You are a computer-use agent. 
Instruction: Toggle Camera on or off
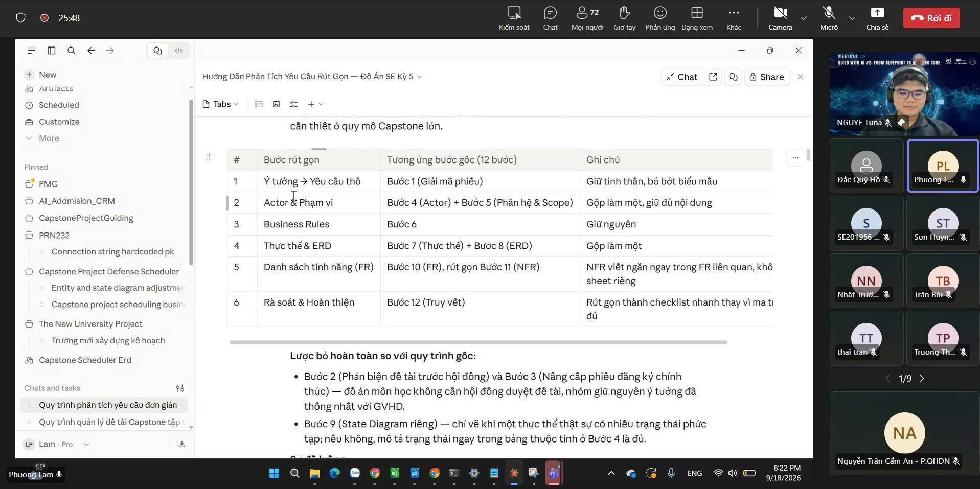click(780, 18)
